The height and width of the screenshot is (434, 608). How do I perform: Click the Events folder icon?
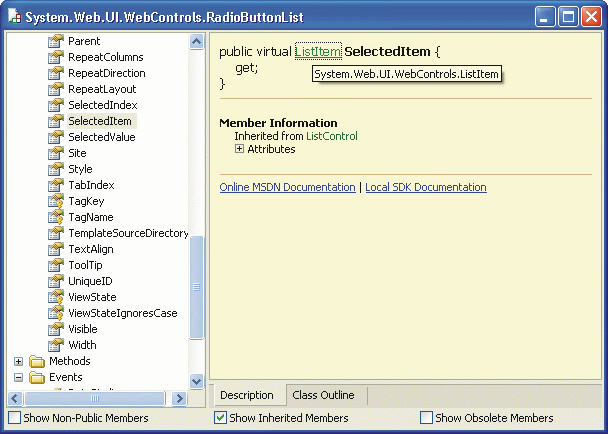(37, 377)
